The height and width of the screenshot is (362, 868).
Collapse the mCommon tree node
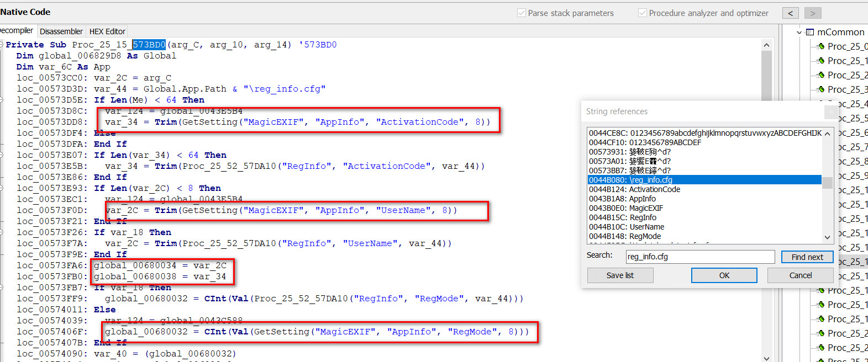[x=799, y=33]
